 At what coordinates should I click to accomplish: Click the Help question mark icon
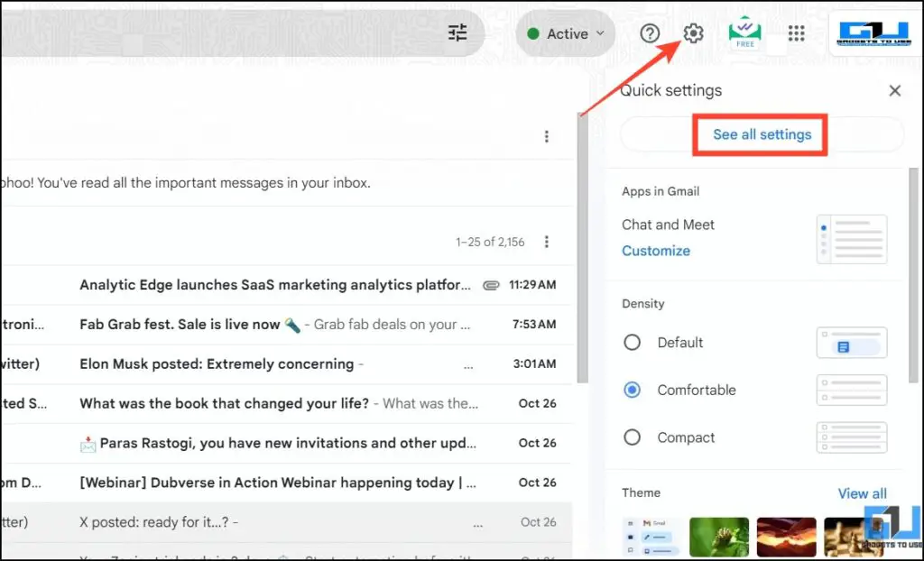pyautogui.click(x=650, y=32)
